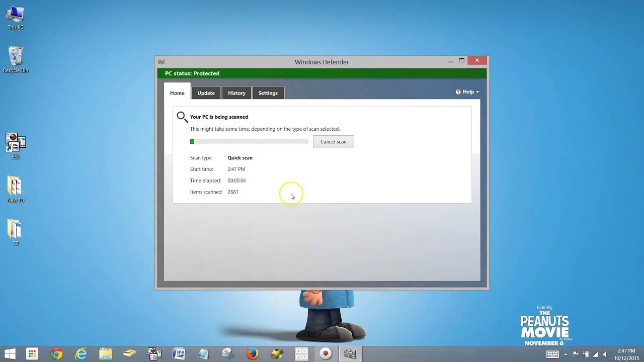644x362 pixels.
Task: Click the 'Quick scan' scan type value
Action: [240, 158]
